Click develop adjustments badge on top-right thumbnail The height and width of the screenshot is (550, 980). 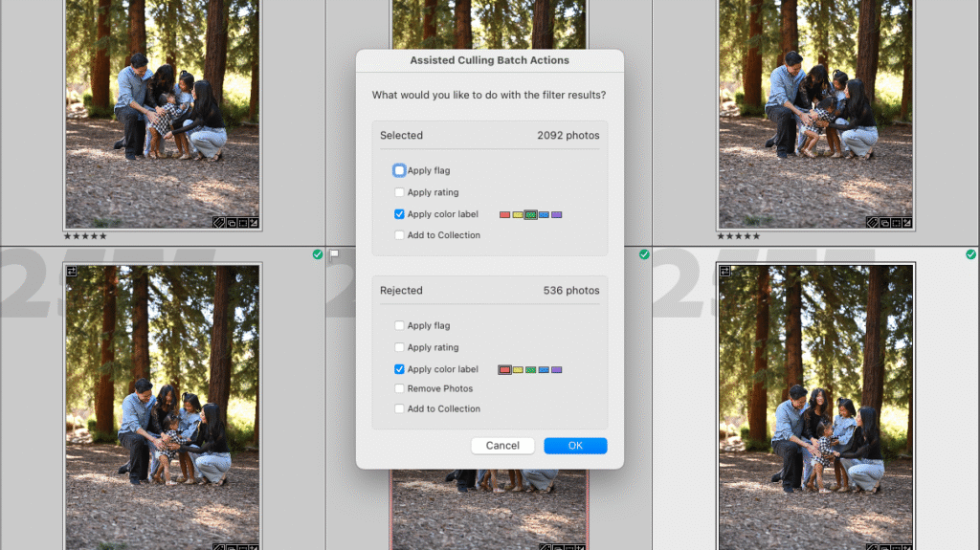click(907, 223)
